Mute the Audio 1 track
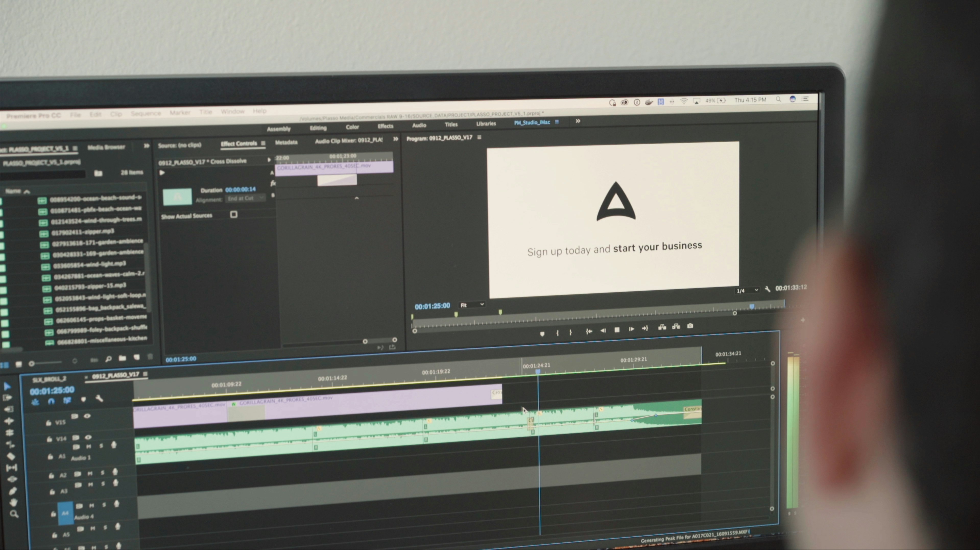The image size is (980, 550). [89, 446]
